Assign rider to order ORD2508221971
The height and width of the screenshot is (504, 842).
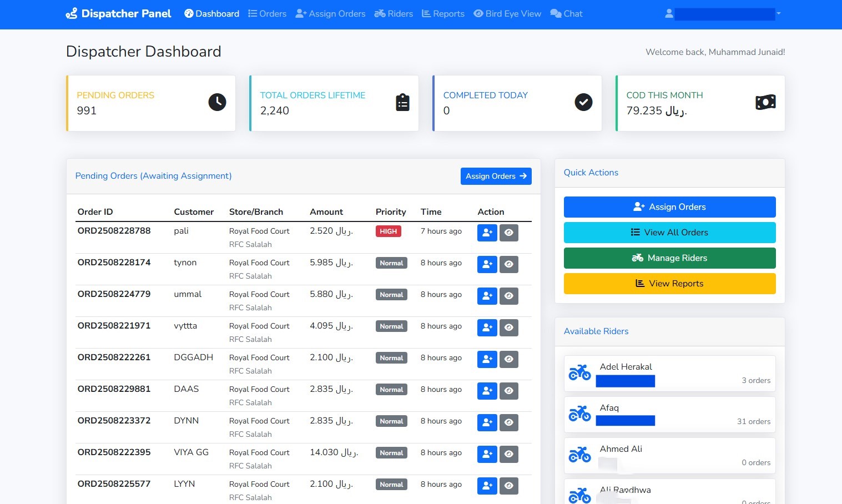[487, 327]
